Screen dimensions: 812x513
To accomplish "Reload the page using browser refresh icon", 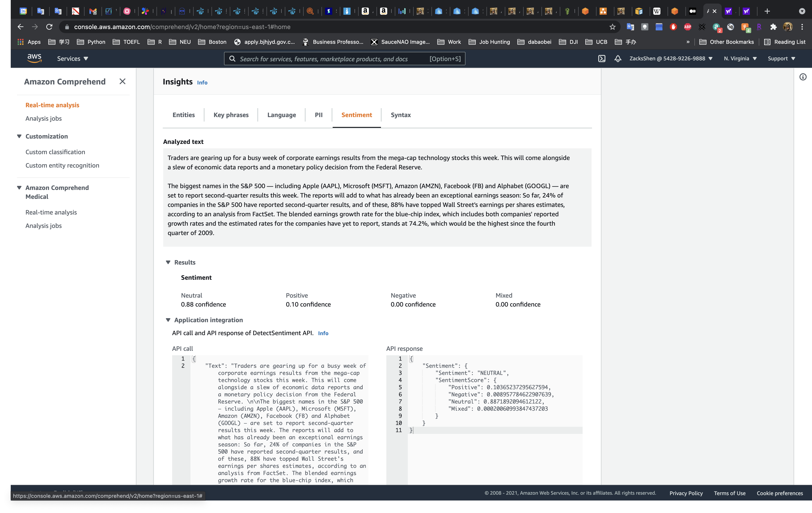I will click(x=49, y=27).
